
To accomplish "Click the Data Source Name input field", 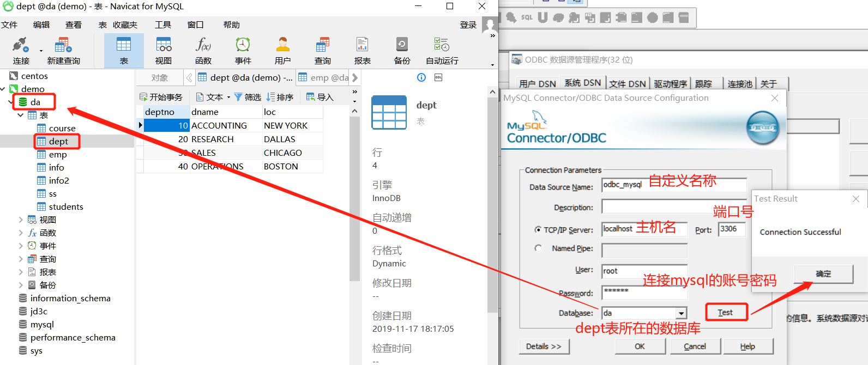I will point(674,185).
